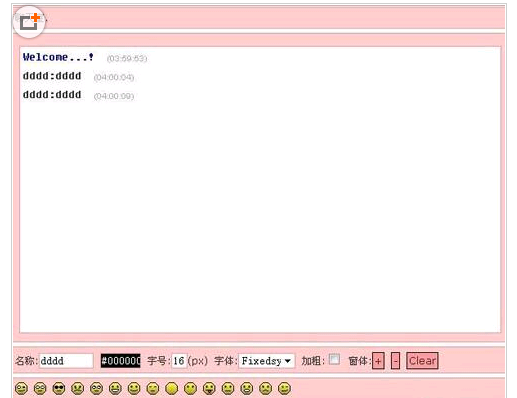Open the Fixedsy font dropdown
The image size is (517, 398).
[x=267, y=361]
